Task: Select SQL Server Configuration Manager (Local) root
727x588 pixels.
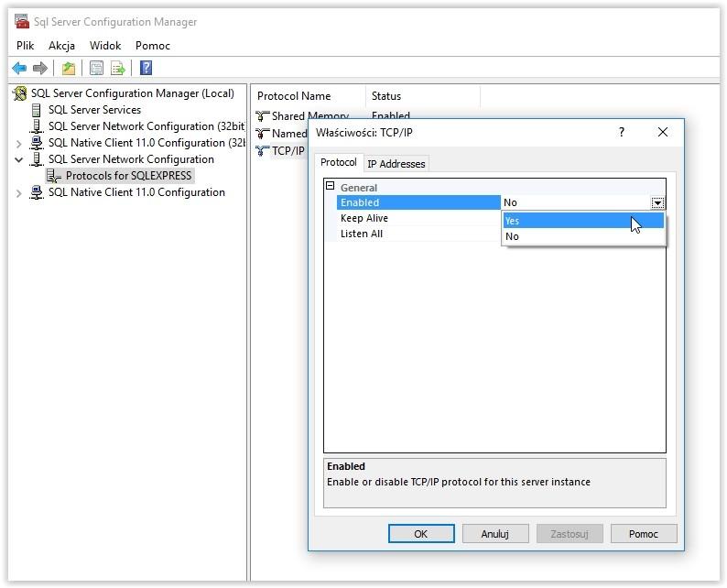Action: point(132,93)
